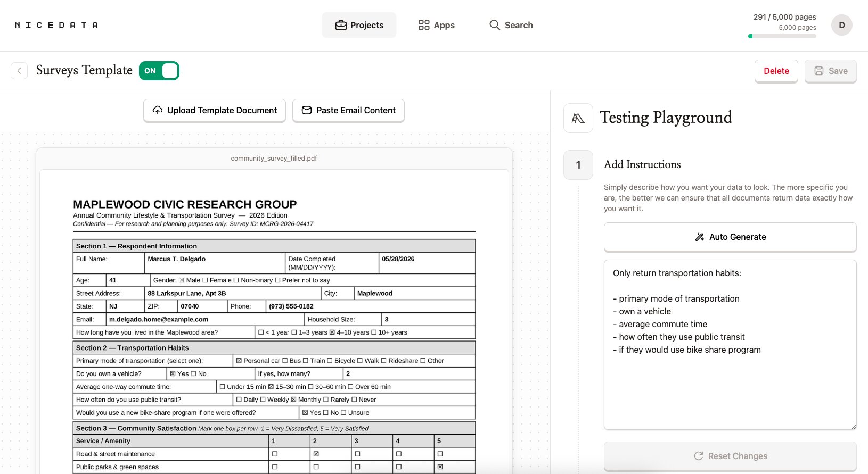Click the pages usage progress bar
Image resolution: width=868 pixels, height=474 pixels.
click(782, 36)
